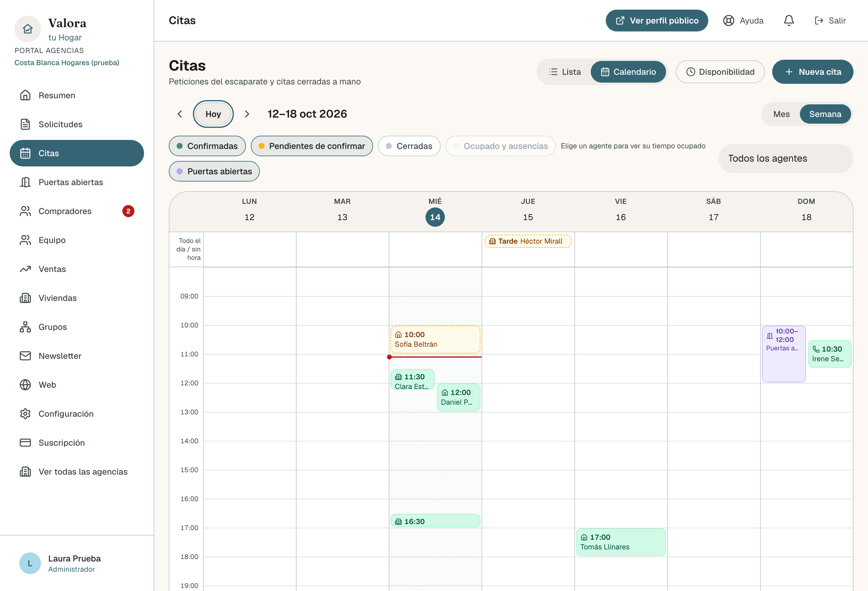Open Solicitudes in the sidebar
Image resolution: width=868 pixels, height=591 pixels.
(77, 125)
